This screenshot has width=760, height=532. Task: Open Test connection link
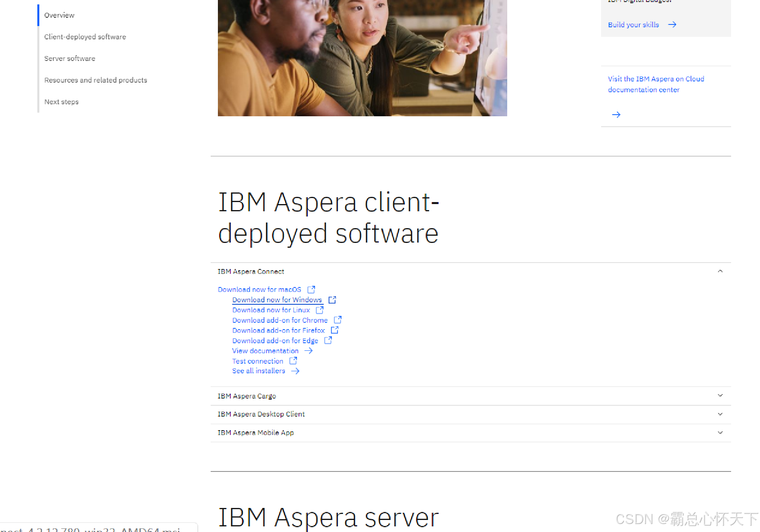pos(258,361)
